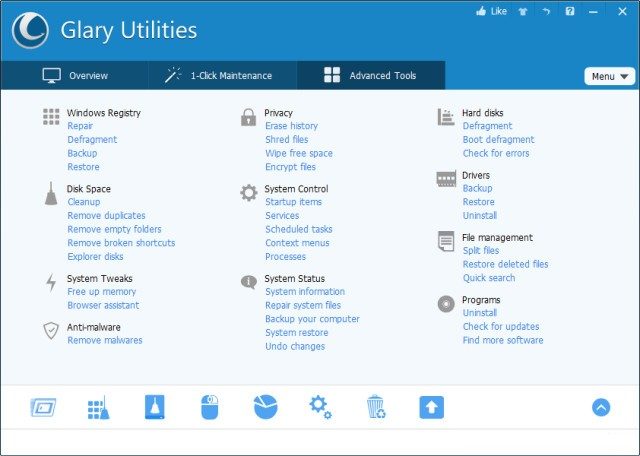This screenshot has height=456, width=640.
Task: Open System information link
Action: pyautogui.click(x=305, y=291)
